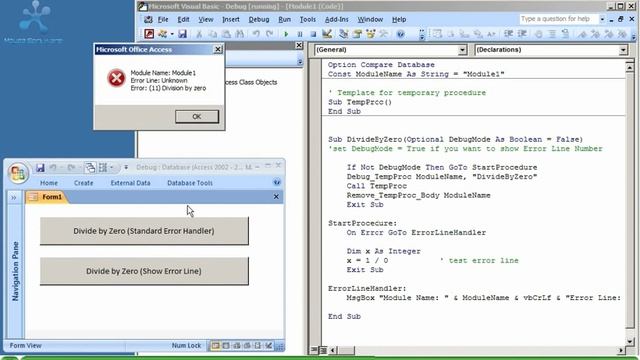Click the 'Type a question for help' box

pos(558,19)
